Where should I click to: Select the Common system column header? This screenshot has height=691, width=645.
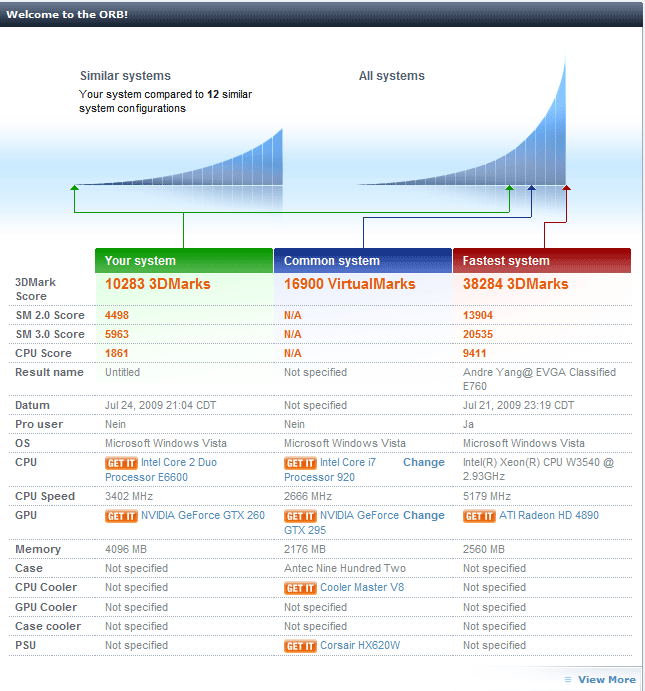tap(363, 260)
